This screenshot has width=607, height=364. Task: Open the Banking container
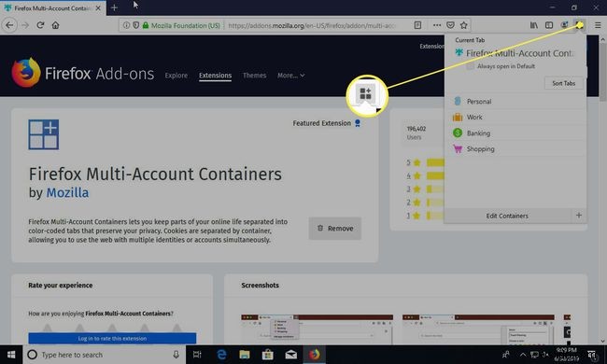[515, 133]
